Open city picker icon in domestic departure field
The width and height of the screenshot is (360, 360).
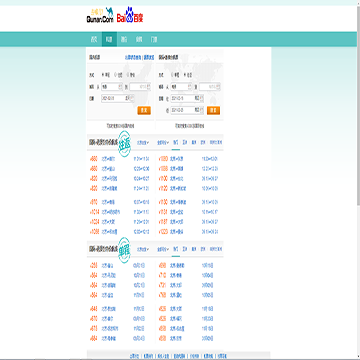[120, 87]
